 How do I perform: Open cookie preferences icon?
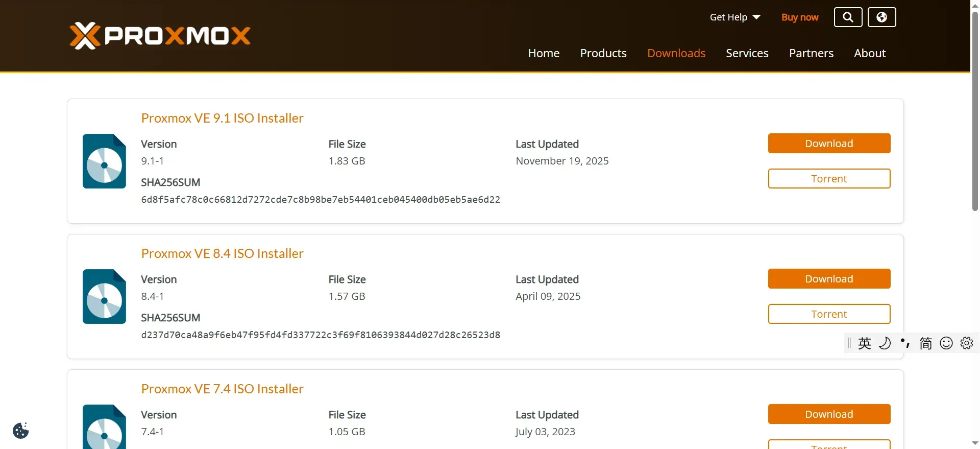(x=21, y=431)
